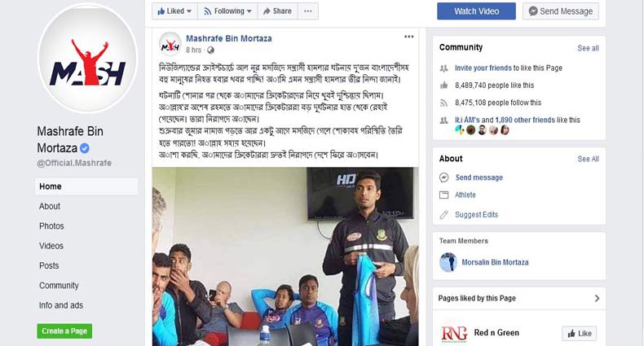Click the Create a Page button
Screen dimensions: 644x346
[64, 331]
